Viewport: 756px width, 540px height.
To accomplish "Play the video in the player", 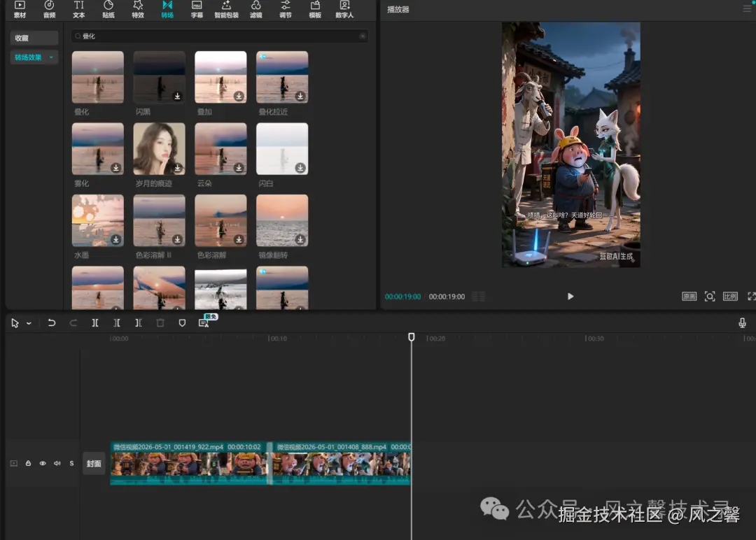I will [x=570, y=297].
